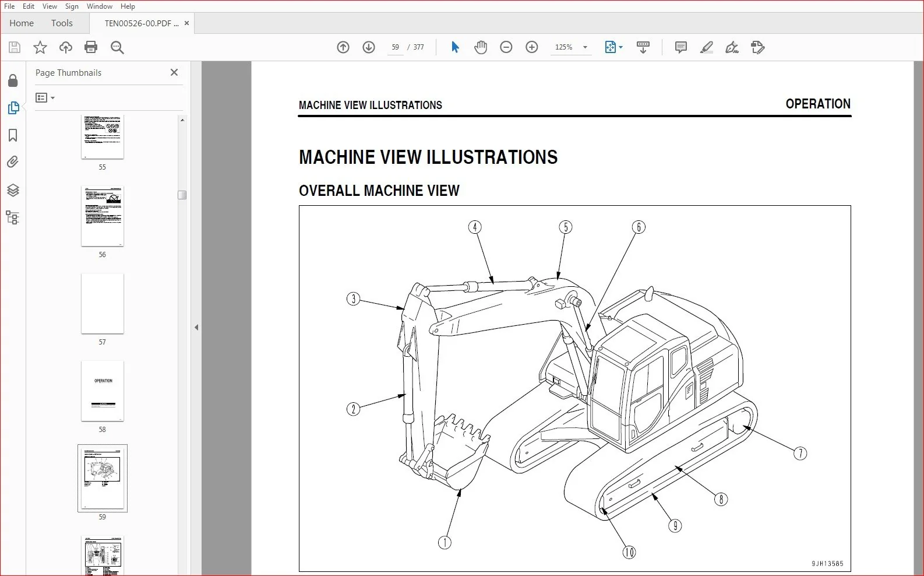Screen dimensions: 924x576
Task: Open the View menu
Action: point(50,6)
